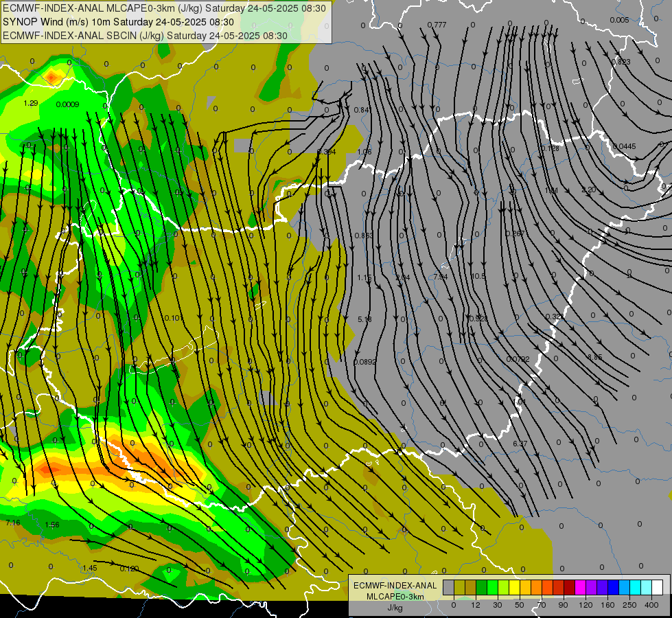672x618 pixels.
Task: Click the 0.0892 value on the map
Action: [x=364, y=362]
